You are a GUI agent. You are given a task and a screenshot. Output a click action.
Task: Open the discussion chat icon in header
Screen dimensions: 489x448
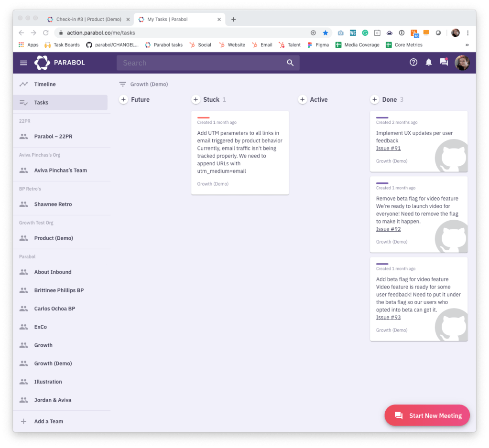click(444, 62)
